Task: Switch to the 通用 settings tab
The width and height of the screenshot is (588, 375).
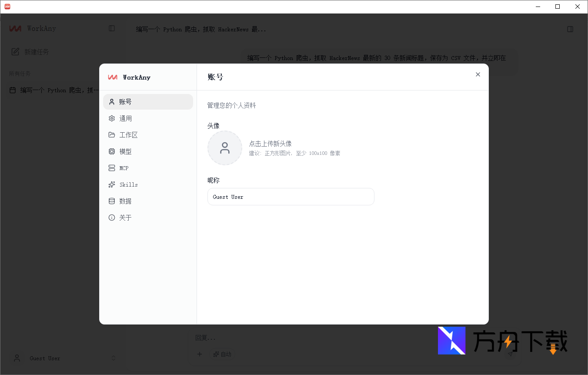Action: tap(125, 118)
